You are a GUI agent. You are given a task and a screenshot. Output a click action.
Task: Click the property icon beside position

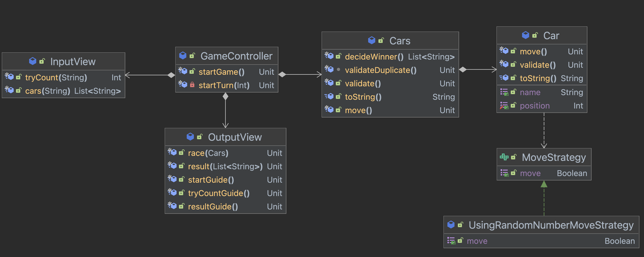coord(504,106)
